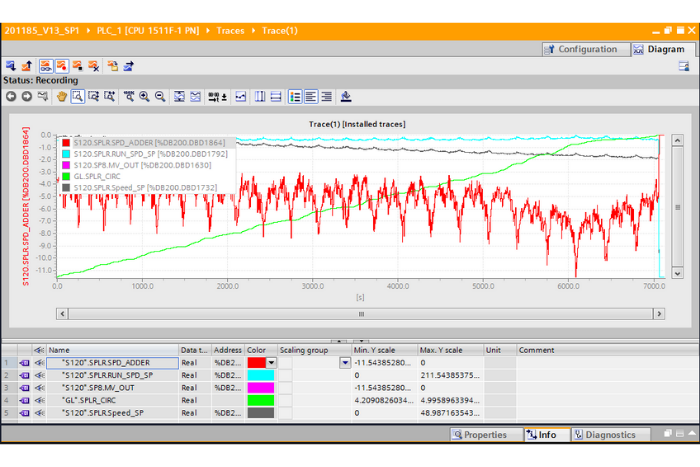This screenshot has height=467, width=700.
Task: Select the pan hand tool
Action: (61, 97)
